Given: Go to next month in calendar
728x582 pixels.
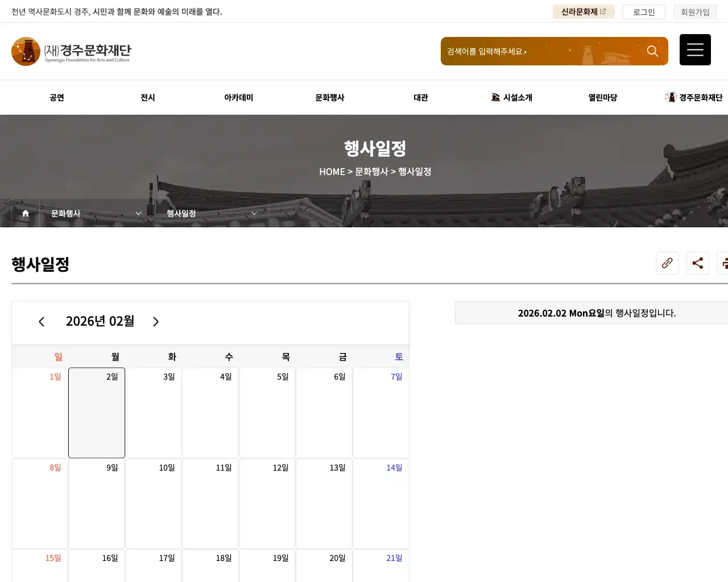Looking at the screenshot, I should coord(156,322).
